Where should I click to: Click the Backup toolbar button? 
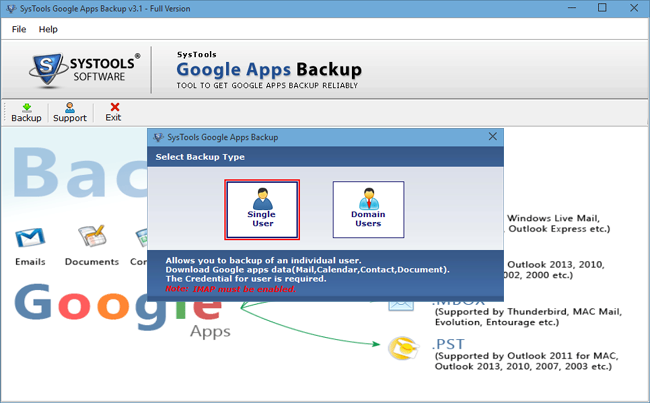[x=26, y=113]
